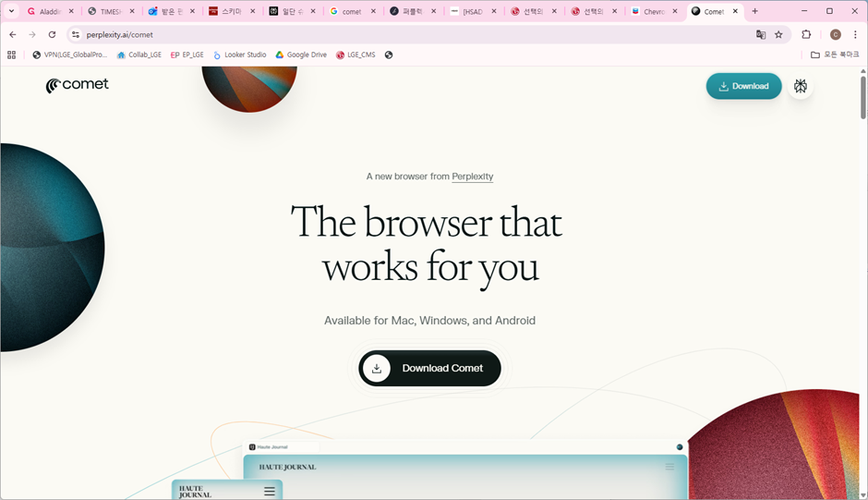Reload the current page

pos(52,34)
